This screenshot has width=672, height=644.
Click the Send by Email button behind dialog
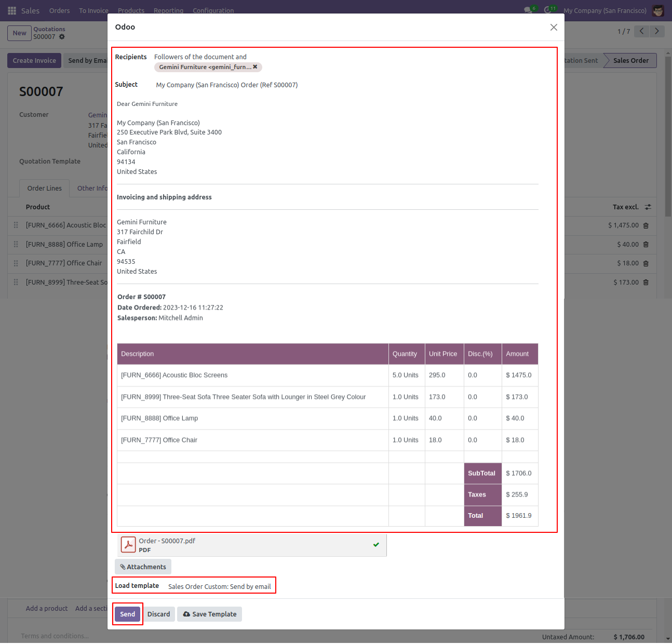[x=86, y=60]
